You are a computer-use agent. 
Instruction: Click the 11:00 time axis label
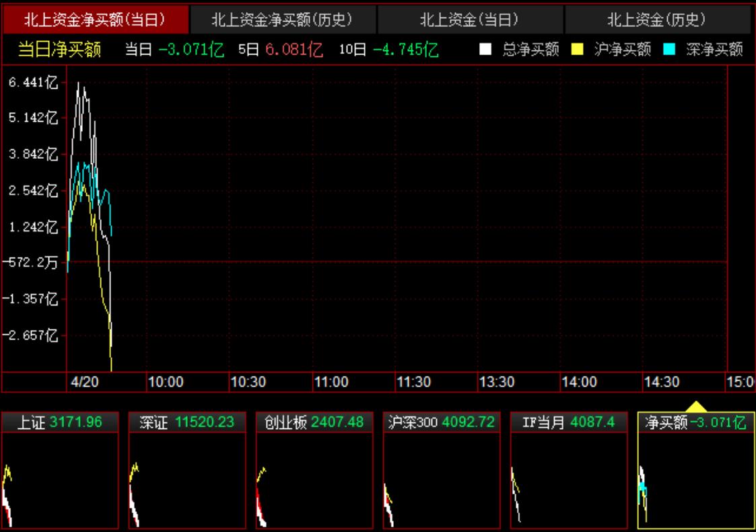(x=331, y=382)
